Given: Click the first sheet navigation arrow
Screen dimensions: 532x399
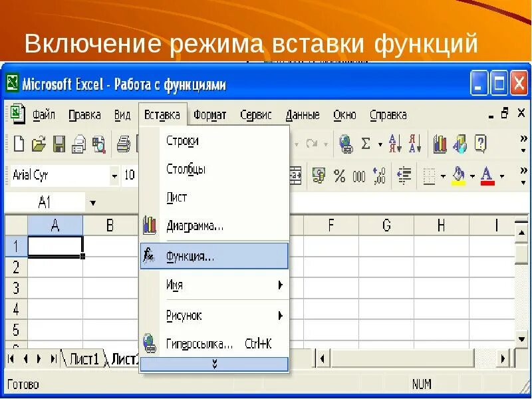Looking at the screenshot, I should [11, 358].
